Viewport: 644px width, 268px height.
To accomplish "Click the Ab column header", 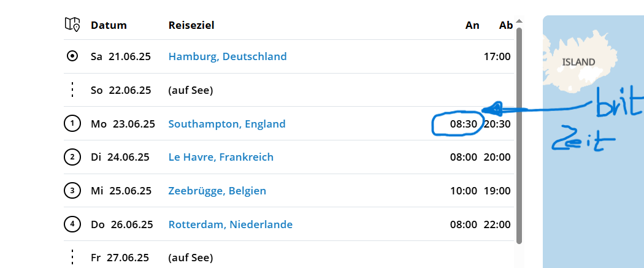I will tap(505, 25).
